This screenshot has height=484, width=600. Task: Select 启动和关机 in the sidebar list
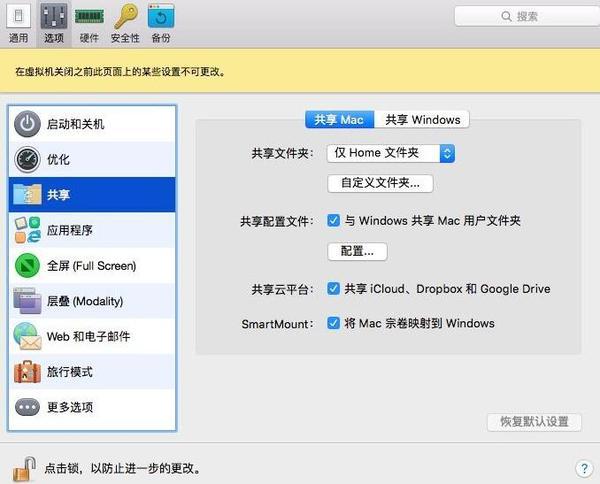point(92,124)
